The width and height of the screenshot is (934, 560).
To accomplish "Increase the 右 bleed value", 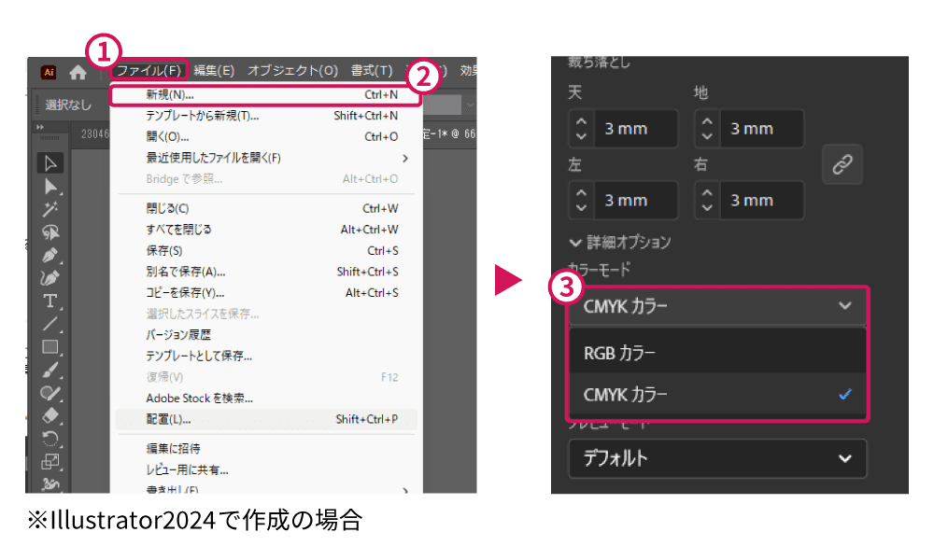I will 707,193.
